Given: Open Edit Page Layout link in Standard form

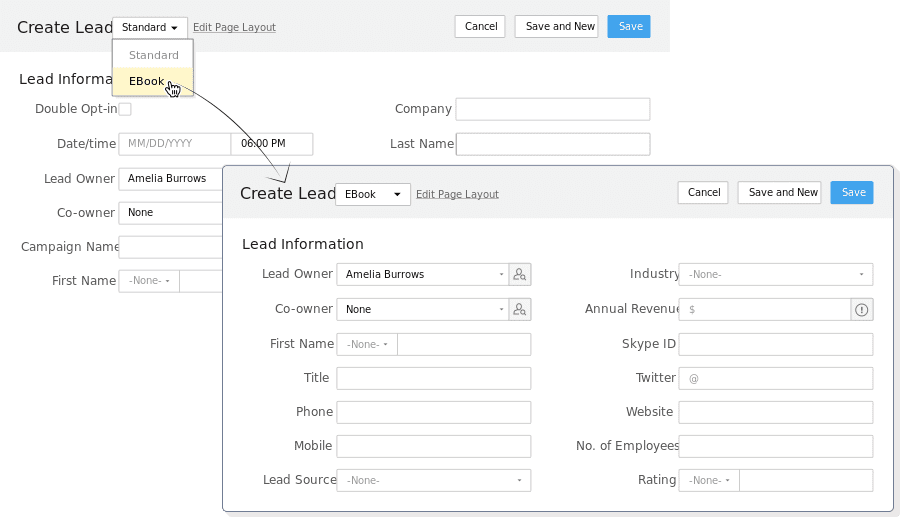Looking at the screenshot, I should pos(234,27).
